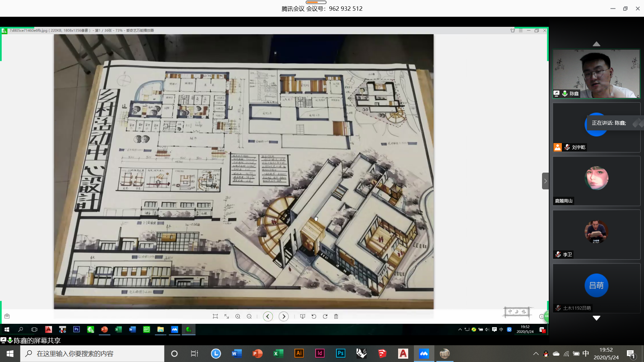The height and width of the screenshot is (362, 644).
Task: Start slideshow presentation of images
Action: [x=303, y=316]
